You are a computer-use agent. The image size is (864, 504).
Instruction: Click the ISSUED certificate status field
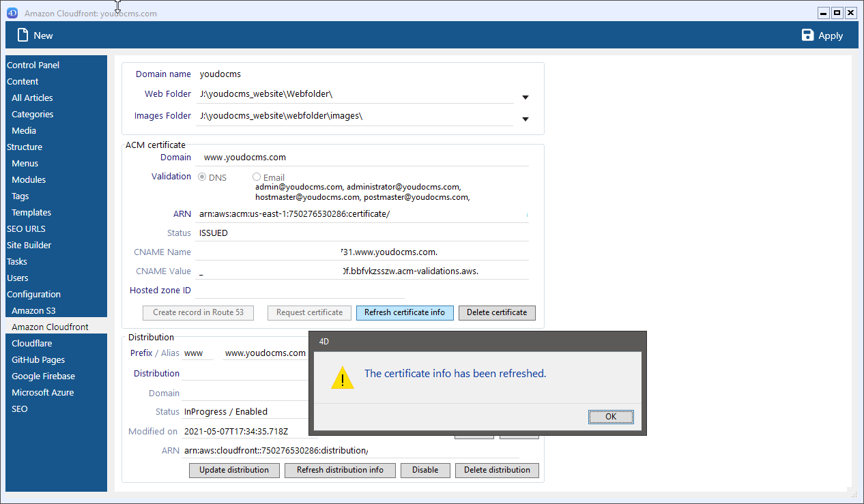tap(362, 233)
